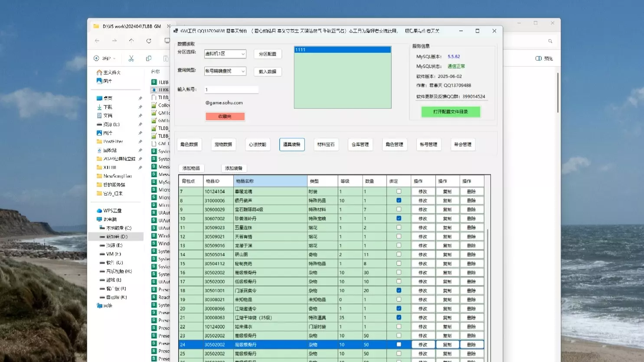
Task: Open WPS cloud drive in sidebar
Action: click(x=112, y=211)
